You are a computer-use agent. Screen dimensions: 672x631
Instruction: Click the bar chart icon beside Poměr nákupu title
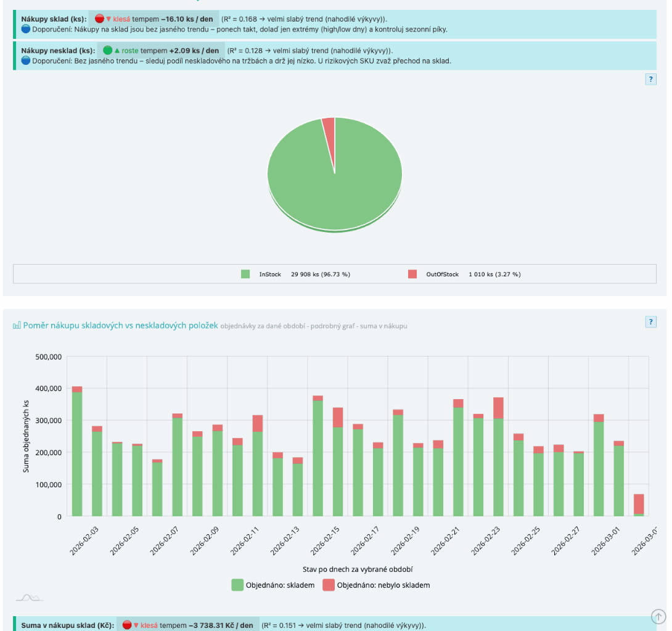pos(17,326)
